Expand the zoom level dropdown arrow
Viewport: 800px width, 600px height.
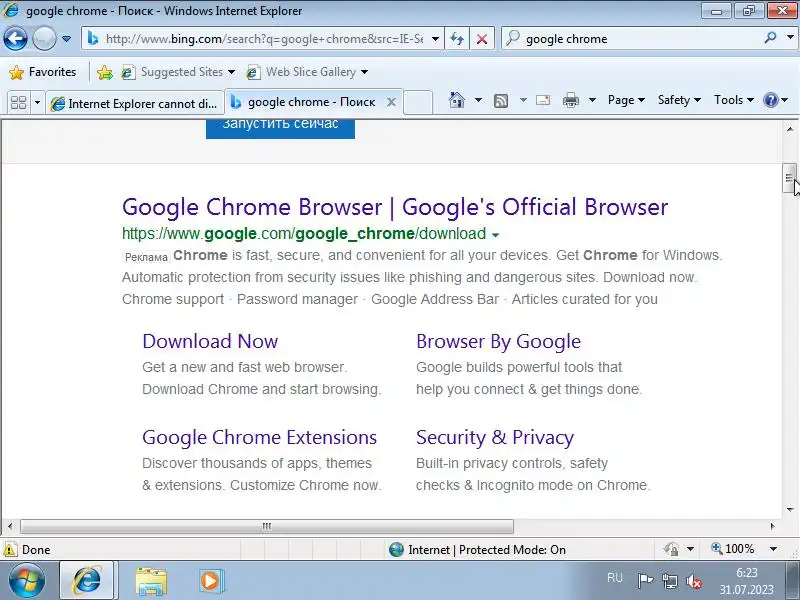pos(773,549)
